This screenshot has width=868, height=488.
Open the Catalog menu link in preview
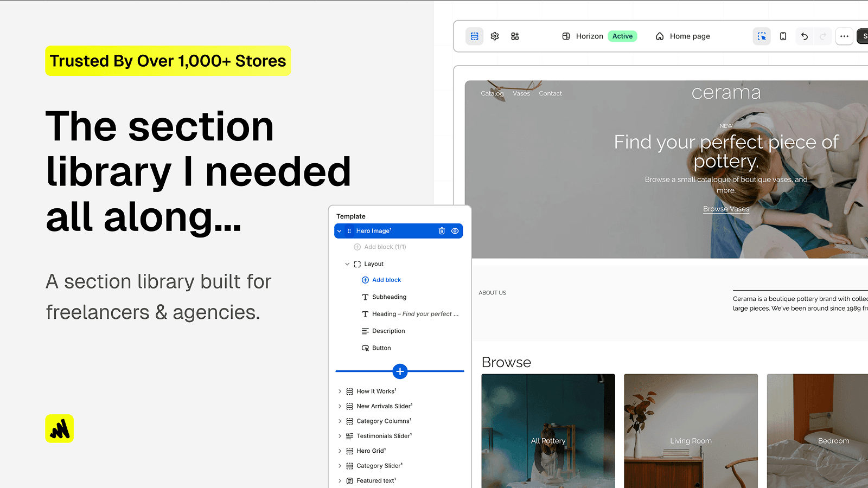point(492,94)
